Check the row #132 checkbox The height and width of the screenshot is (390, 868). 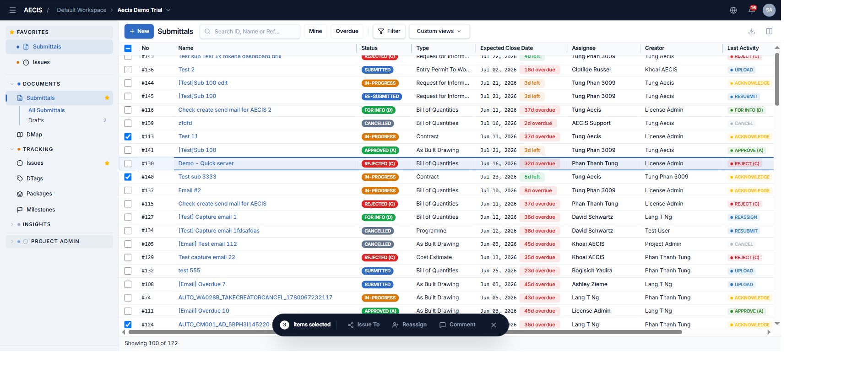coord(128,271)
